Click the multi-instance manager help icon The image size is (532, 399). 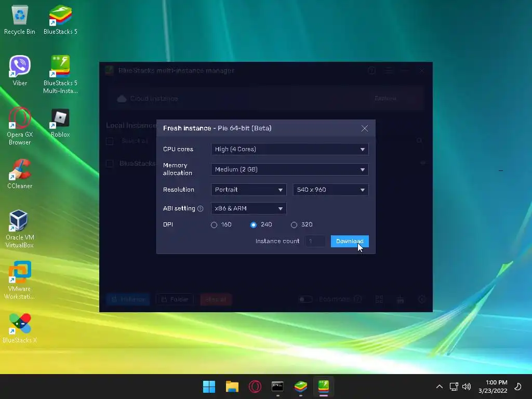tap(371, 71)
